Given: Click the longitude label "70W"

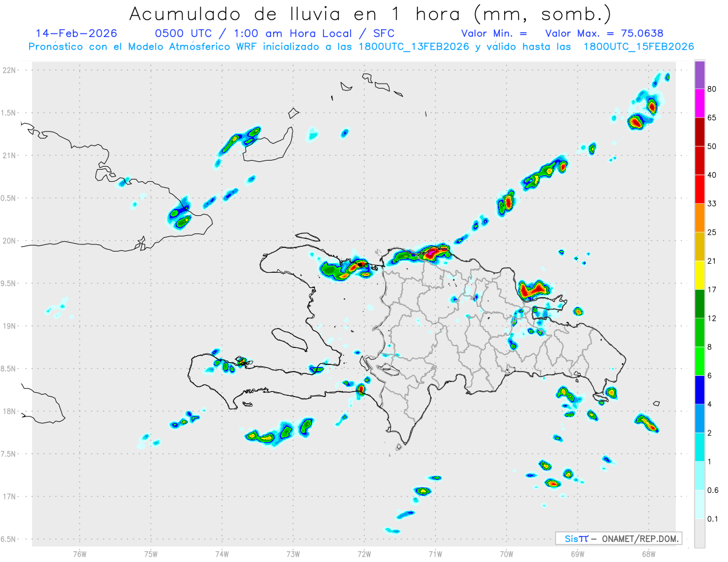Looking at the screenshot, I should (x=507, y=554).
